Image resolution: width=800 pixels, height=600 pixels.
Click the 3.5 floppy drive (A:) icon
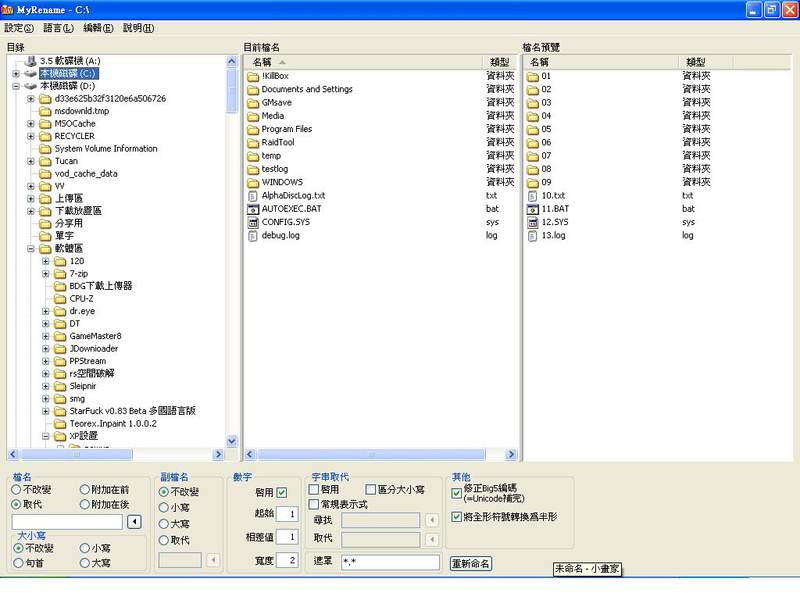pos(31,61)
